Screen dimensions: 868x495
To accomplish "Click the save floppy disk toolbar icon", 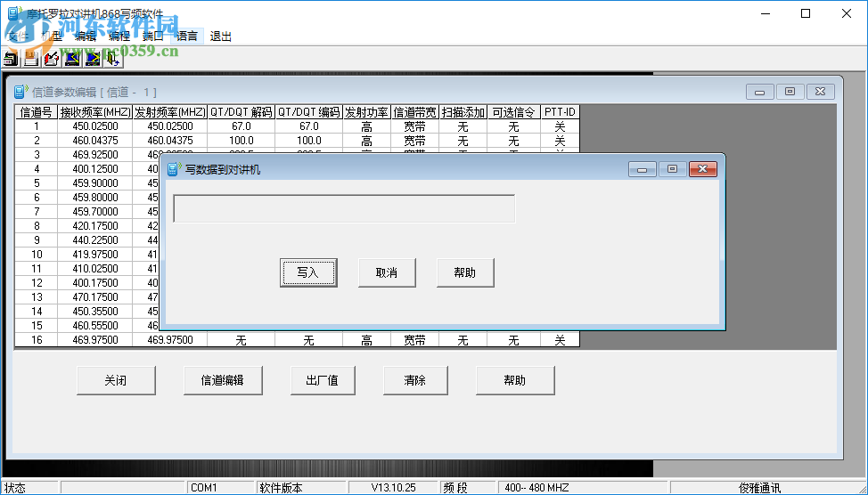I will (x=31, y=58).
